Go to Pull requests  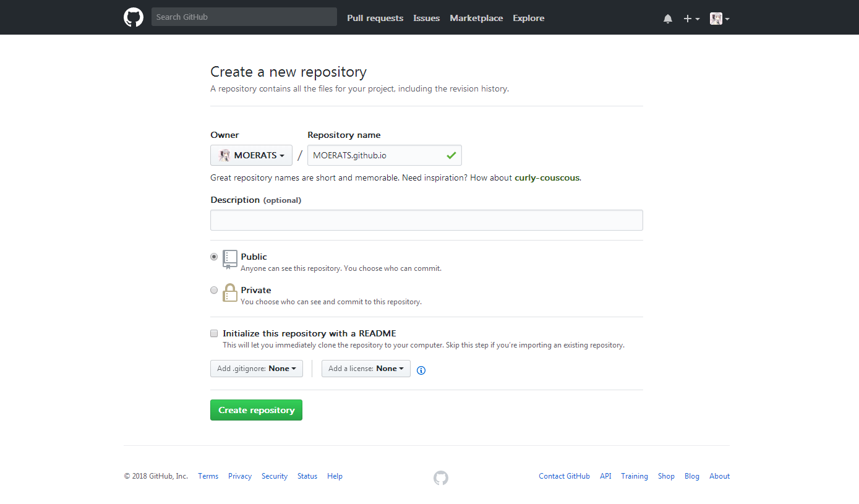[x=375, y=18]
